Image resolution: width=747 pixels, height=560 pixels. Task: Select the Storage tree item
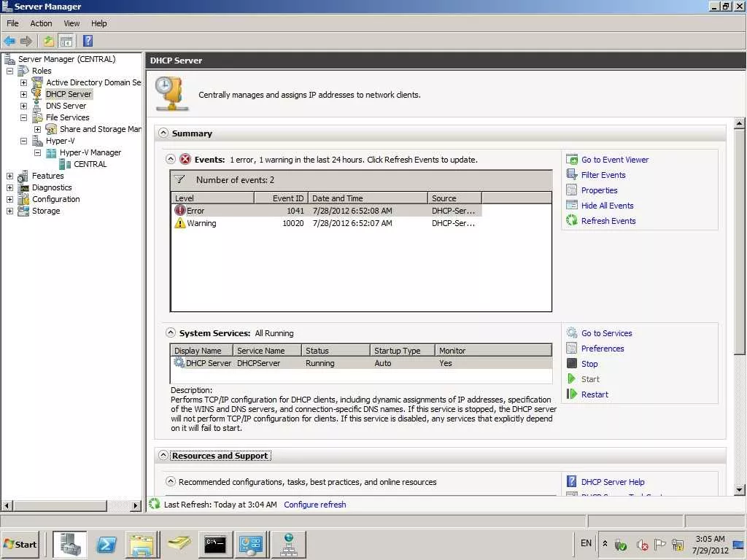[x=46, y=211]
